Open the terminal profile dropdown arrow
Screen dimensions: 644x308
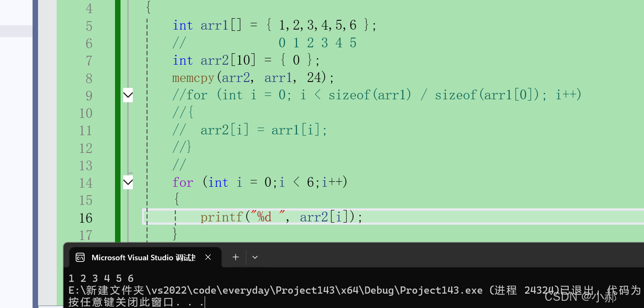[255, 257]
